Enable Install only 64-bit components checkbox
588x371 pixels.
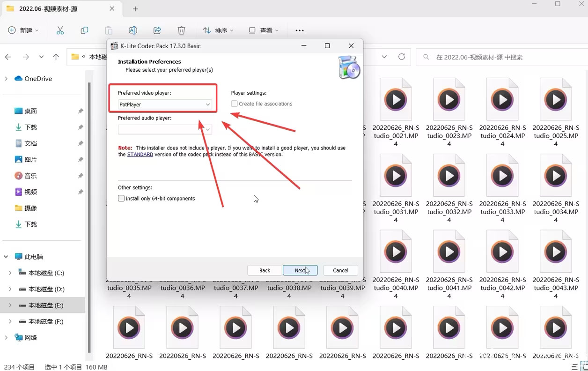[122, 199]
